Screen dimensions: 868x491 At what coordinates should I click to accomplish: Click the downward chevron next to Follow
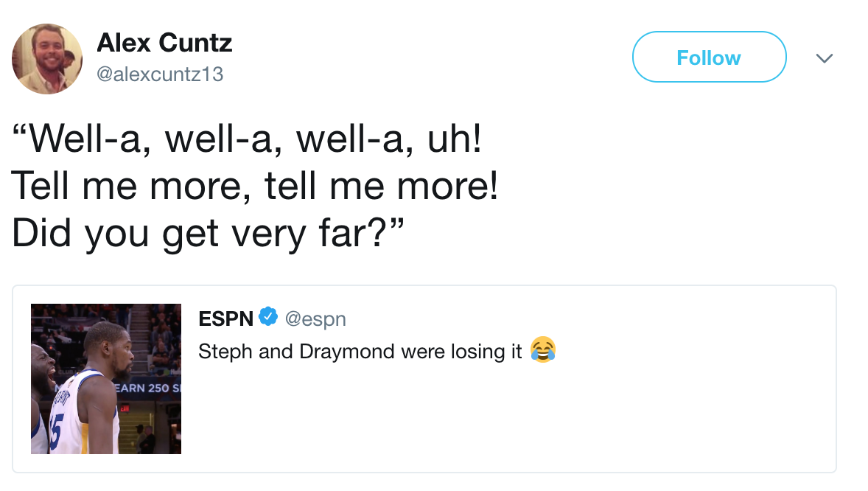825,58
